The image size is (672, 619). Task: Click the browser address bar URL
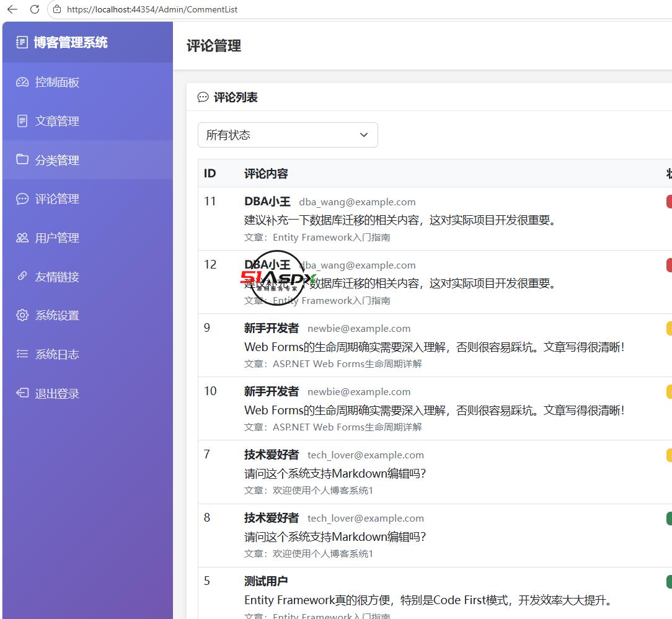(x=152, y=9)
